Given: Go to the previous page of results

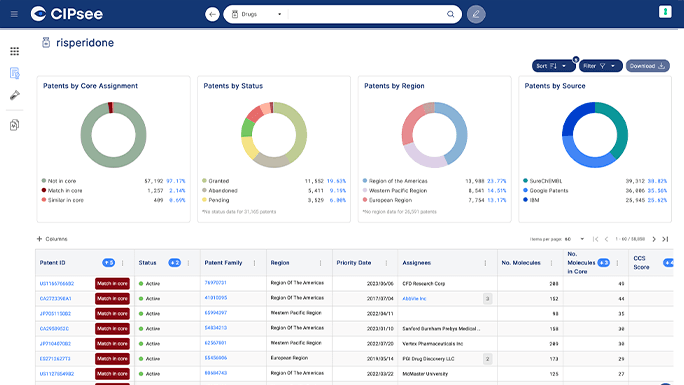Looking at the screenshot, I should [606, 239].
